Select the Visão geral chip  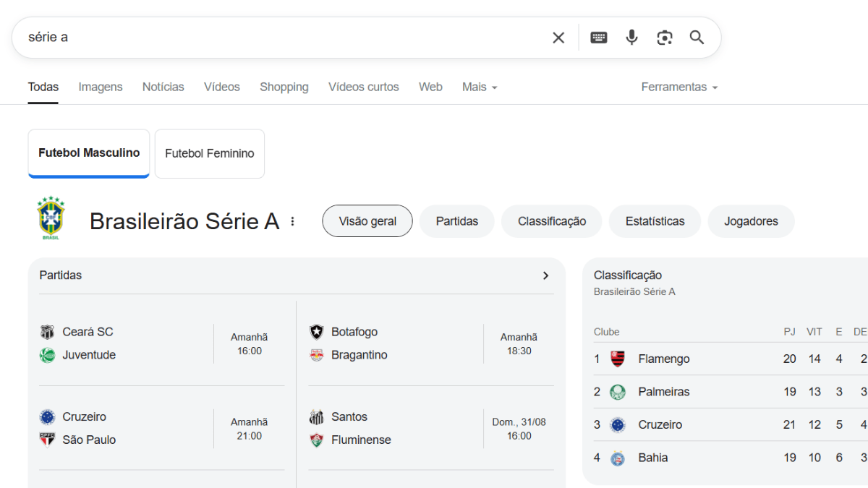(x=367, y=221)
